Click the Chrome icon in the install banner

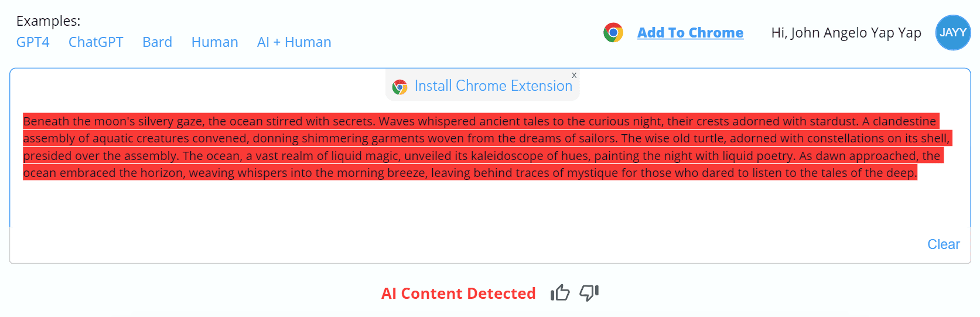pyautogui.click(x=400, y=87)
